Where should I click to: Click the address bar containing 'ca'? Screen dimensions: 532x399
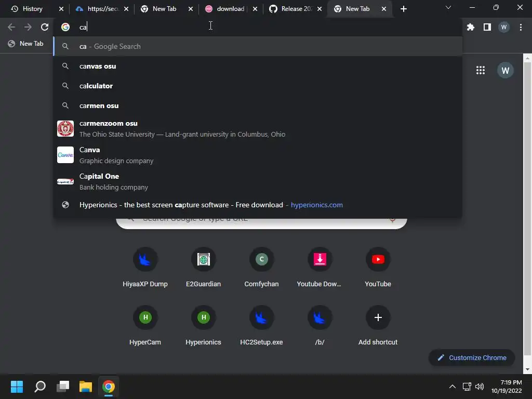click(x=258, y=27)
